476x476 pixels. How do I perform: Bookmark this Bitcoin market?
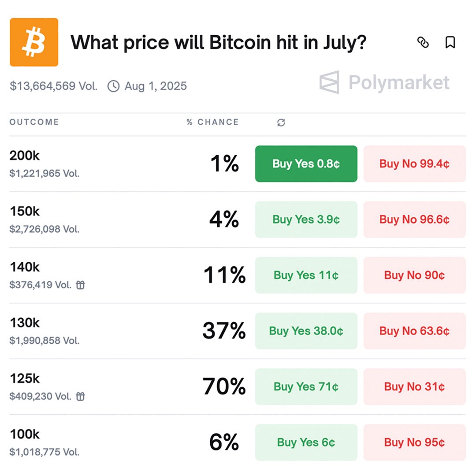click(450, 42)
